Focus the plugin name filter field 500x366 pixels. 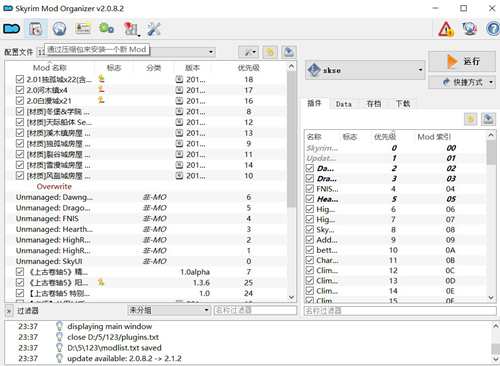pyautogui.click(x=400, y=311)
